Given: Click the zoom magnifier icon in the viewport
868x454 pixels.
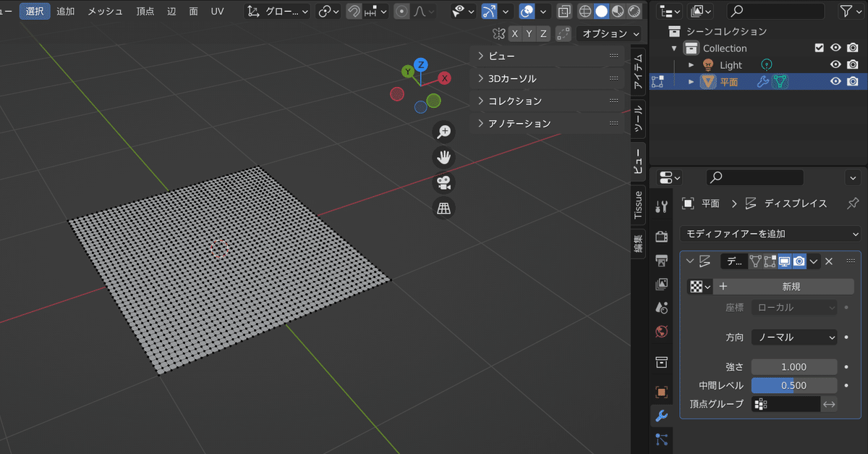Looking at the screenshot, I should 443,131.
